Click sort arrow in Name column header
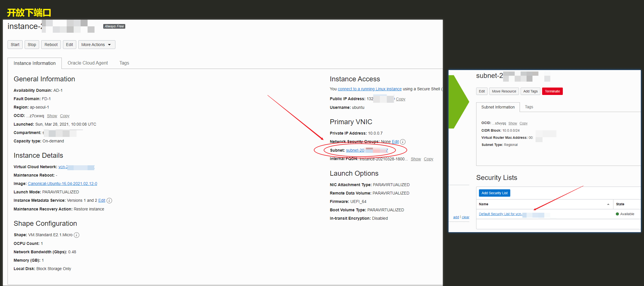 608,204
